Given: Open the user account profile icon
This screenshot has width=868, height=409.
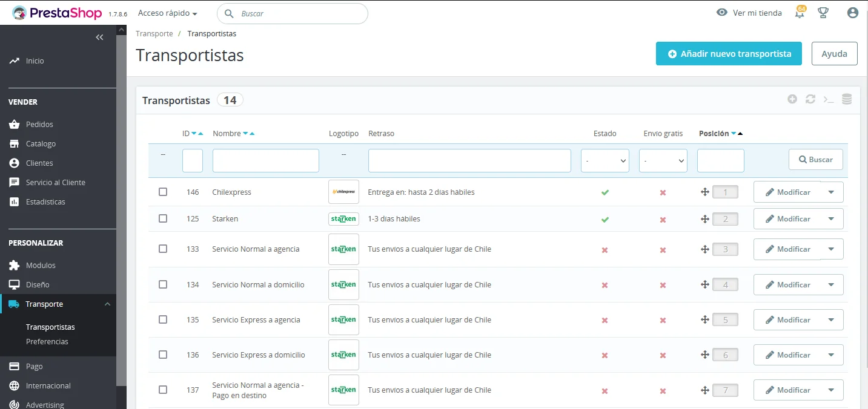Looking at the screenshot, I should click(852, 13).
